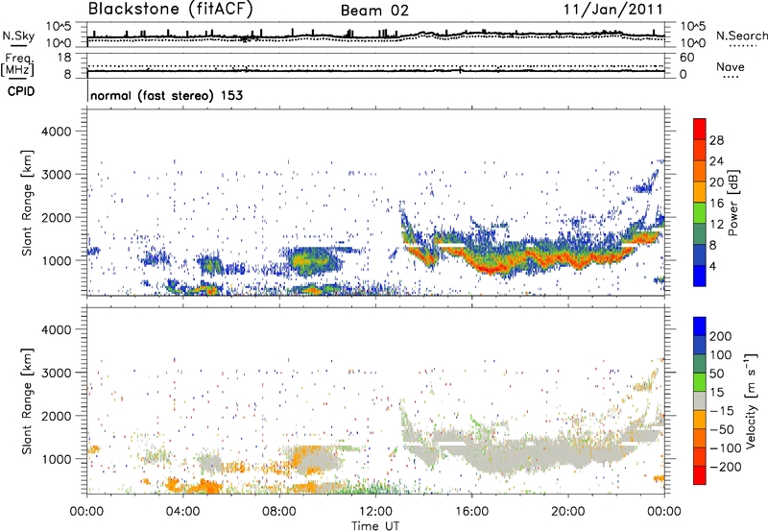Click the velocity panel 'Slant Range [km]' label
The height and width of the screenshot is (532, 768).
(27, 401)
